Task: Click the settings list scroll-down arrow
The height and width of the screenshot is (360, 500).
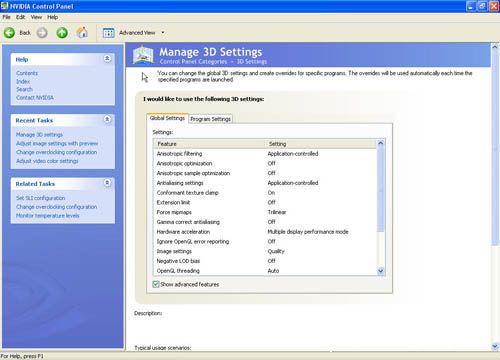Action: (x=381, y=271)
